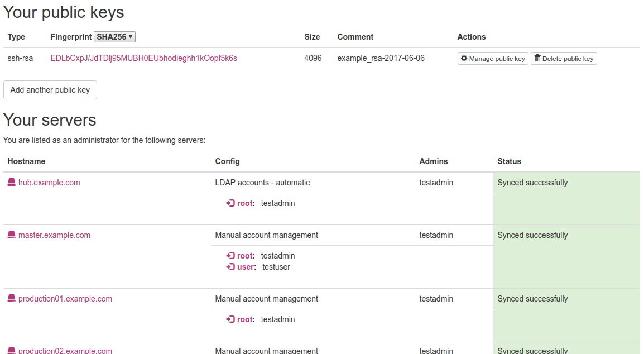
Task: Click the server icon beside hub.example.com
Action: [12, 182]
